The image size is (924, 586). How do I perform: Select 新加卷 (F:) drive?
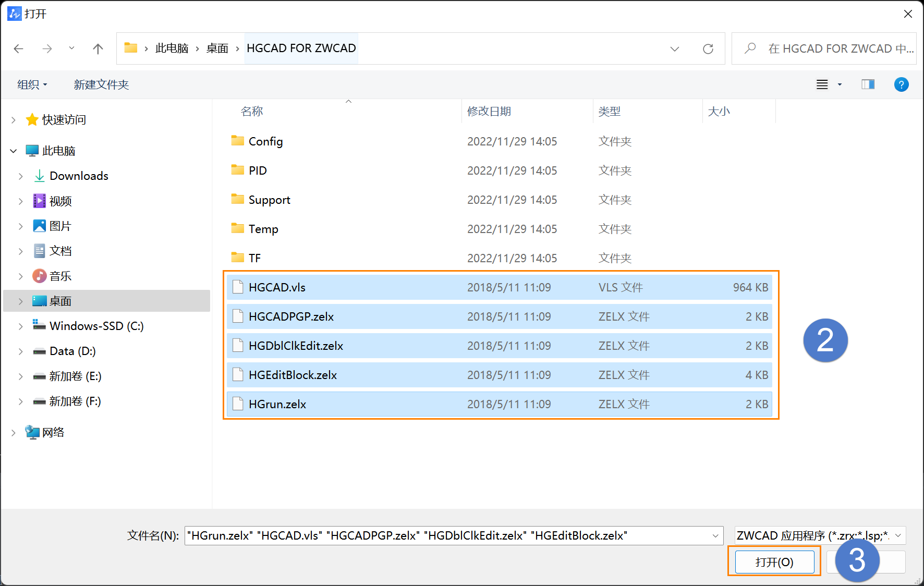[75, 401]
